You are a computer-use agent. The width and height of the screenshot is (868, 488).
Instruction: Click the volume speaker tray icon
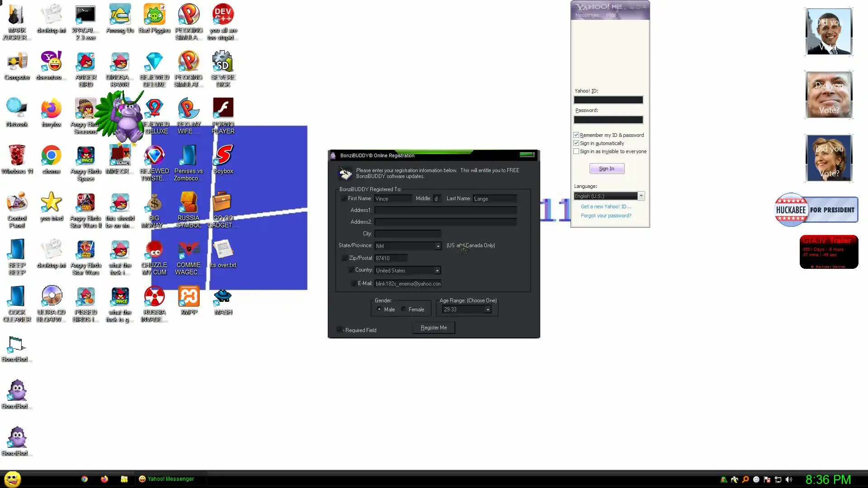click(x=789, y=479)
